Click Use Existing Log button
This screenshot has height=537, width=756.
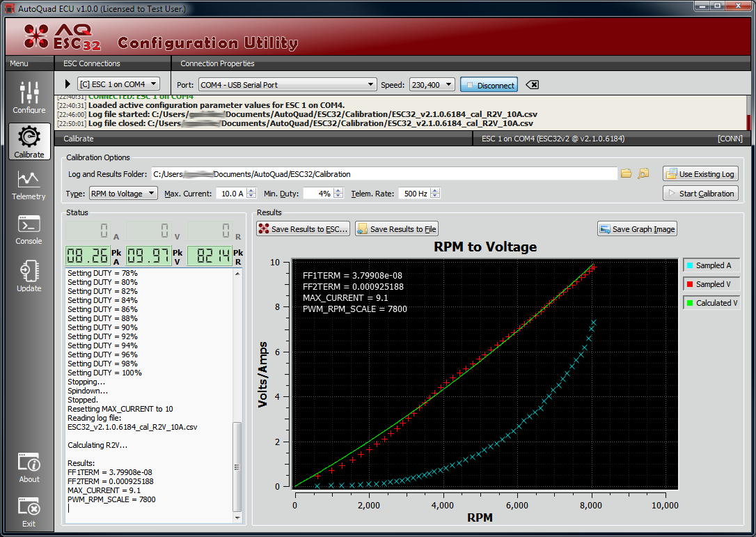coord(700,173)
